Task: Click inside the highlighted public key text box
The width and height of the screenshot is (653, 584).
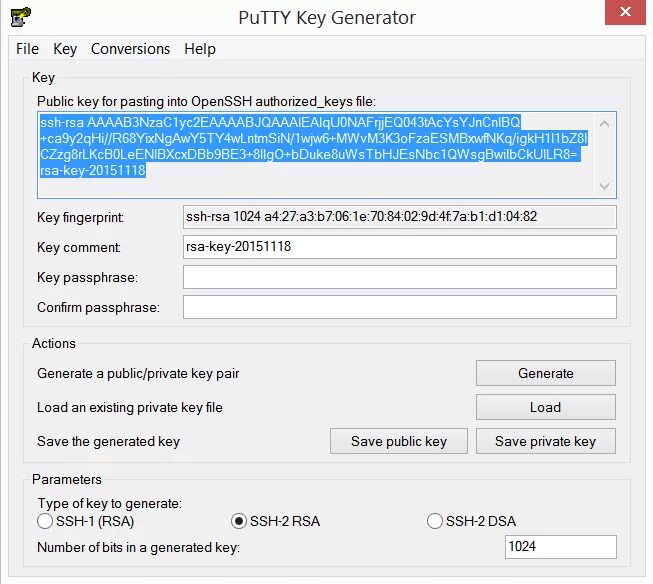Action: click(317, 155)
